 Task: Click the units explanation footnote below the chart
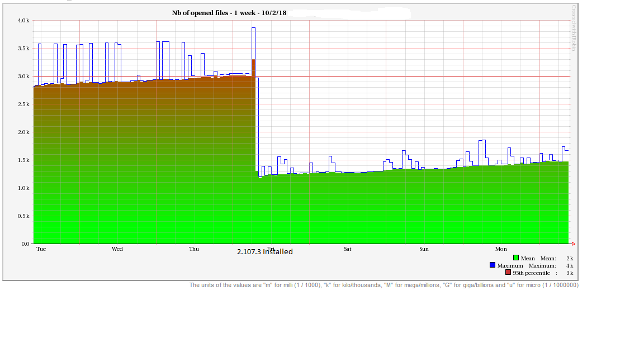[x=383, y=285]
